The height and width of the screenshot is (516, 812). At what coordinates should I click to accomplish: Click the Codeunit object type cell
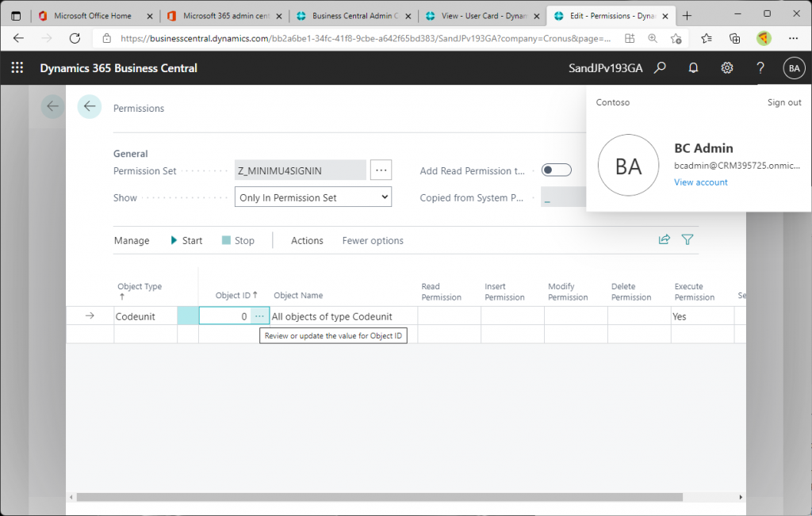click(146, 315)
